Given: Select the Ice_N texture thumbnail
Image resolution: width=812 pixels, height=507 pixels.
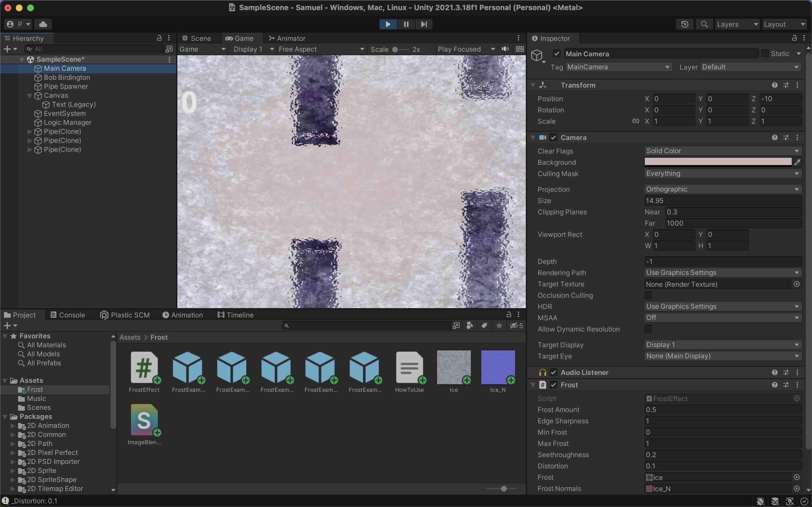Looking at the screenshot, I should (498, 367).
